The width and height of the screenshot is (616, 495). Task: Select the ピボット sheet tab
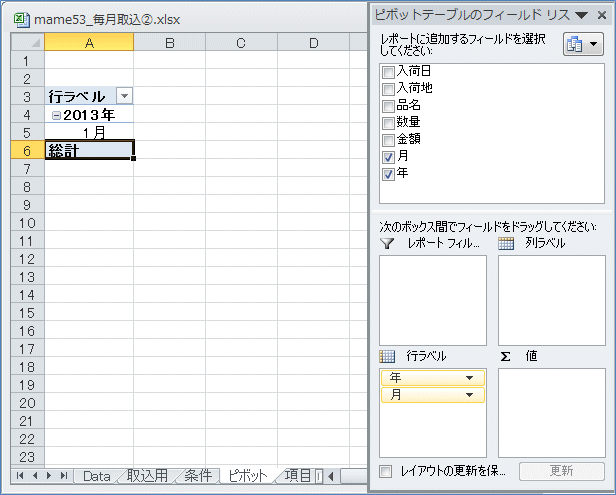pos(248,476)
